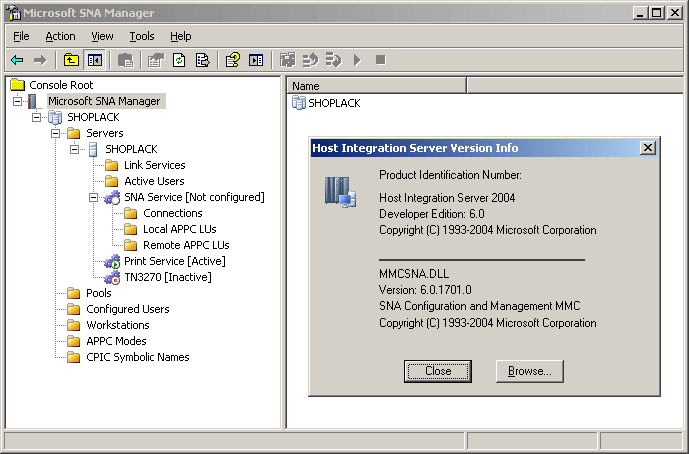Toggle the Show/Hide Console Tree icon
The width and height of the screenshot is (689, 454).
pos(94,60)
